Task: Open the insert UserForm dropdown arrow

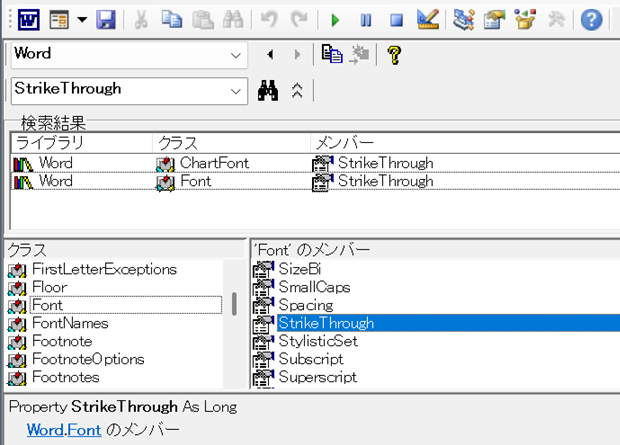Action: pos(81,19)
